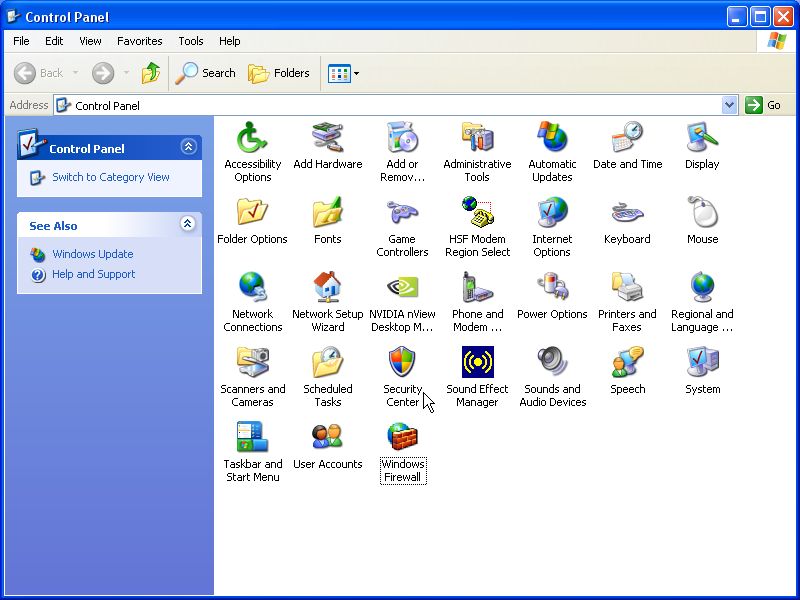Viewport: 800px width, 600px height.
Task: Open the Favorites menu
Action: click(139, 41)
